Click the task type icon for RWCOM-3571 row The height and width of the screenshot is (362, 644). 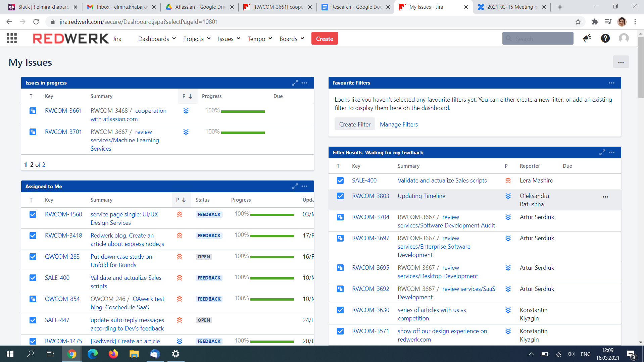click(x=340, y=331)
